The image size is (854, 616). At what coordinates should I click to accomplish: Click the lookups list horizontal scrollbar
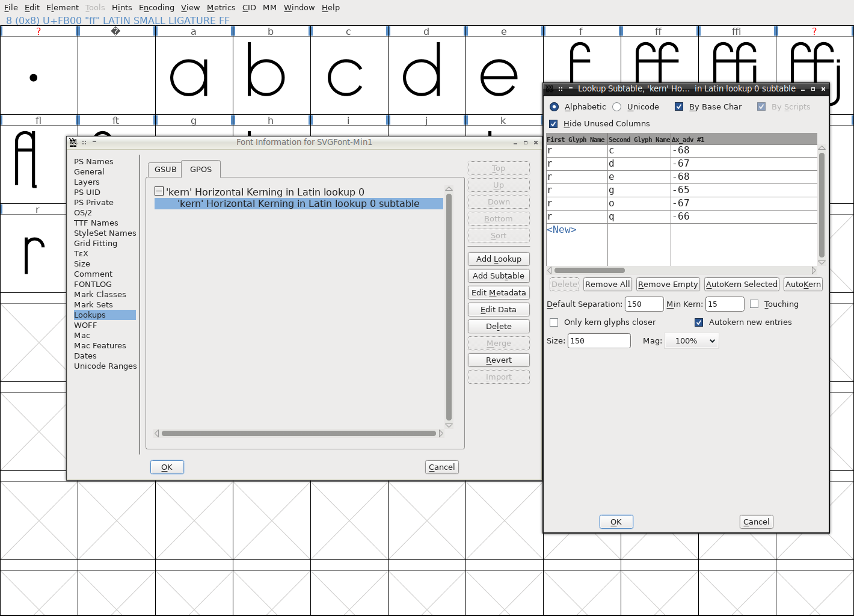(298, 433)
